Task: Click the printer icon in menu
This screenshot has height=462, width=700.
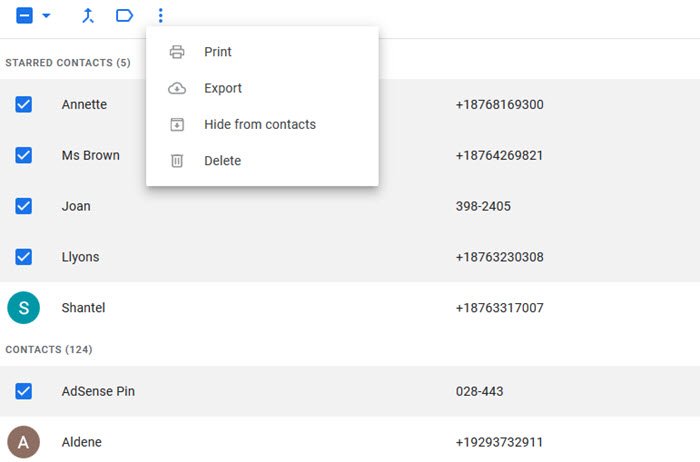Action: point(177,52)
